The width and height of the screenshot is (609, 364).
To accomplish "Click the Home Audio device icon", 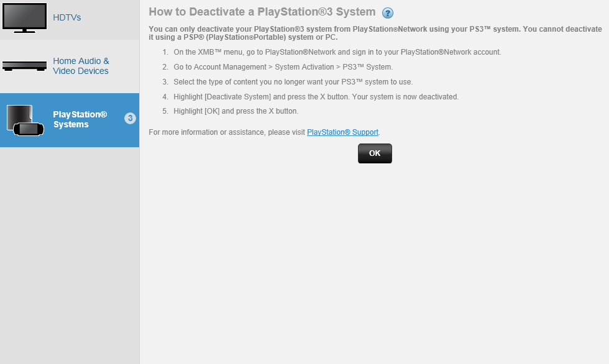I will tap(24, 66).
